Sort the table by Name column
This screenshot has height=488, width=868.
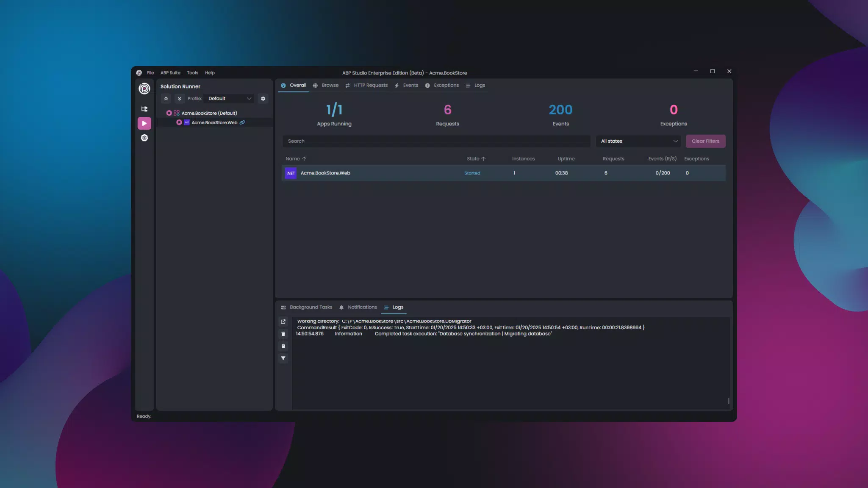point(296,159)
